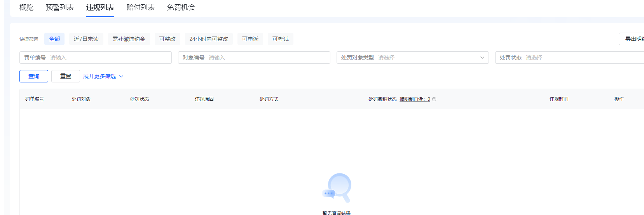Click the 查询 button
Viewport: 644px width, 215px height.
(34, 76)
